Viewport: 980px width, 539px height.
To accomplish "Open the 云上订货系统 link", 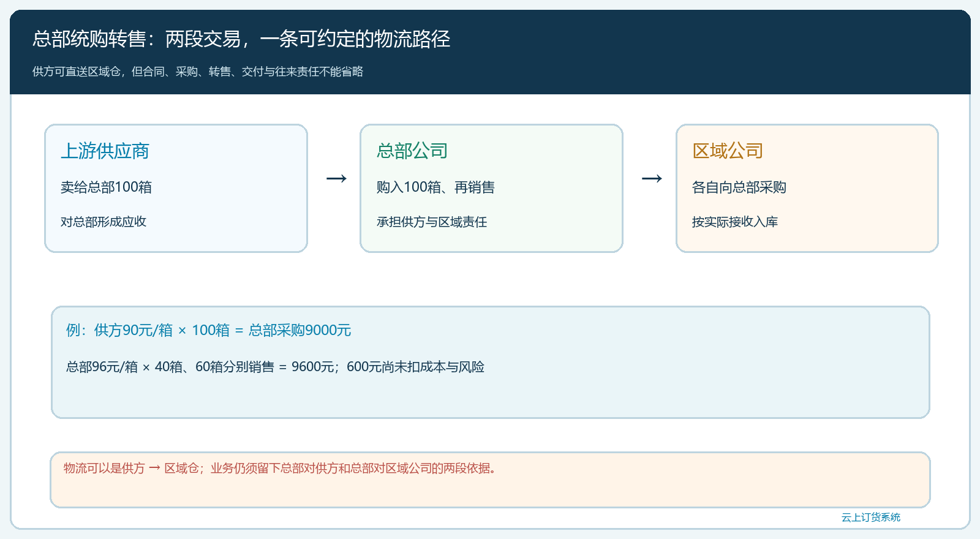I will [x=870, y=518].
